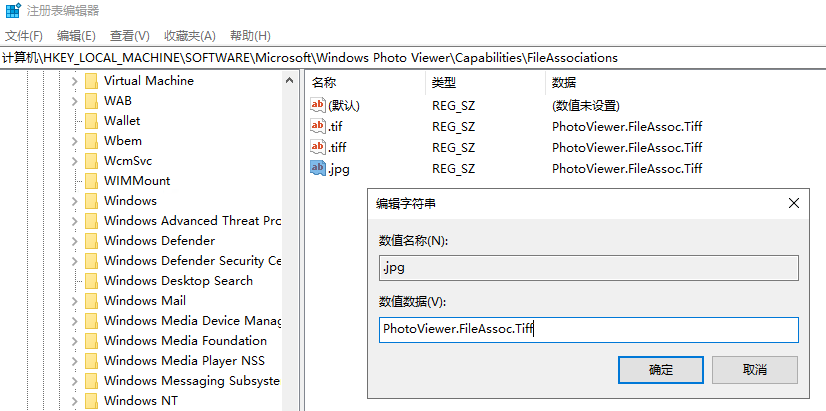Click the 类型 column header

[x=443, y=82]
